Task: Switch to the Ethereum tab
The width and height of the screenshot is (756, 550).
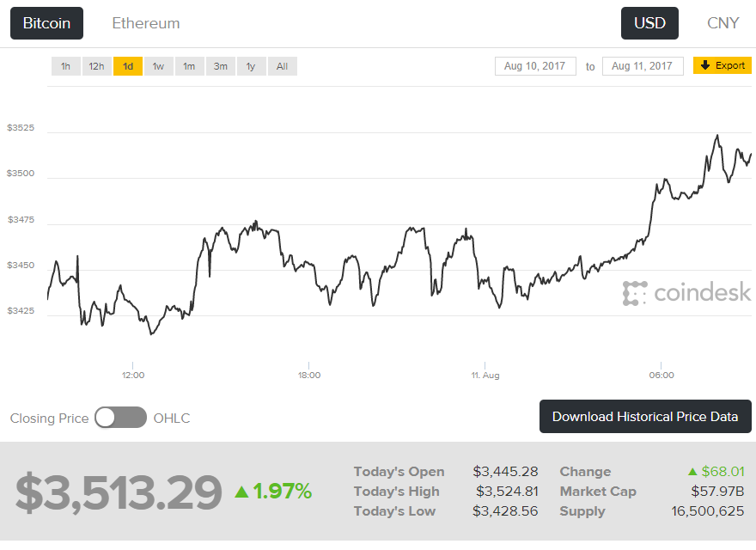Action: click(x=146, y=23)
